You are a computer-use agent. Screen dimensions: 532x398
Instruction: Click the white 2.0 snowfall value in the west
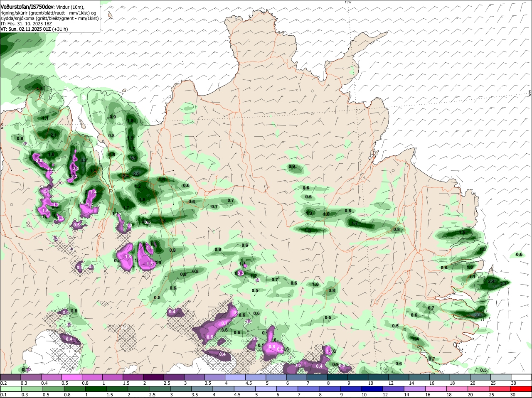pyautogui.click(x=39, y=160)
